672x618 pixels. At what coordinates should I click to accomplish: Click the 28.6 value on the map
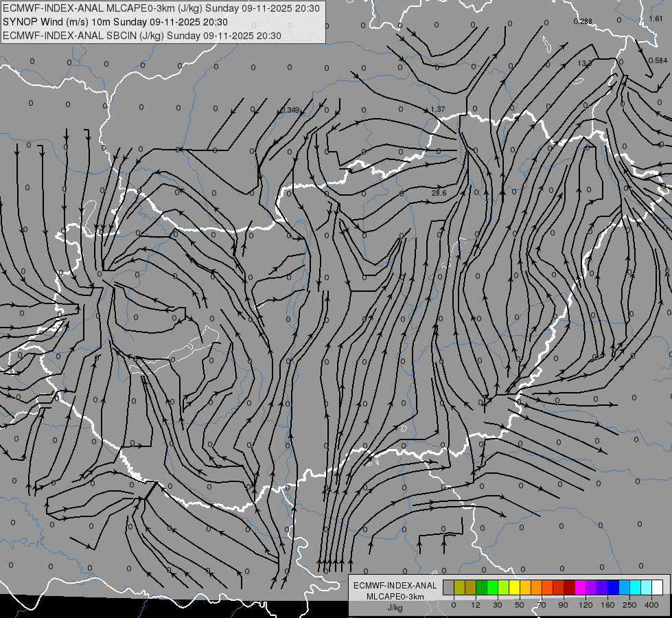439,194
